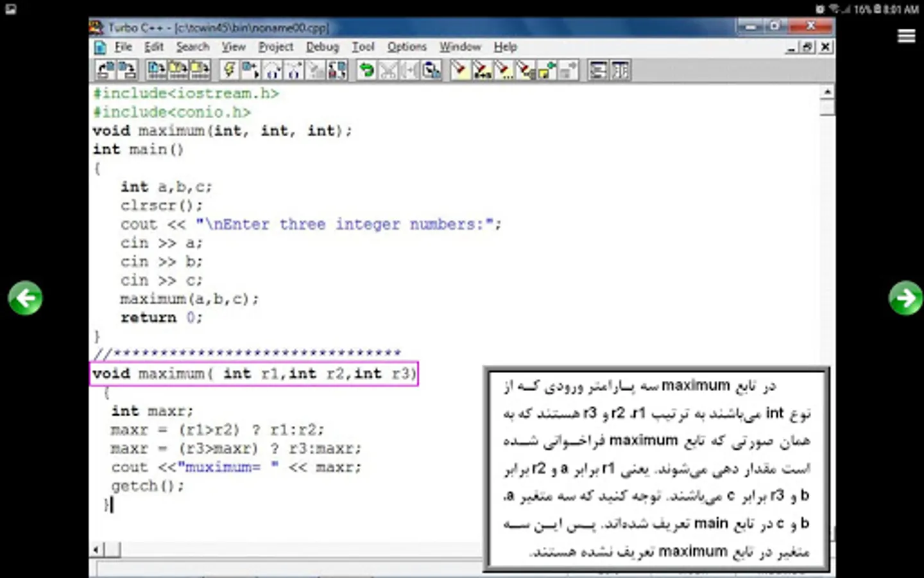Click the vertical scrollbar up arrow
The width and height of the screenshot is (924, 578).
(827, 92)
